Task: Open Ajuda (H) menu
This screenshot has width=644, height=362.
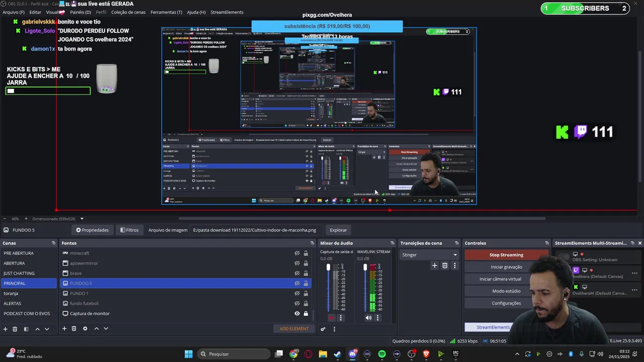Action: click(x=196, y=12)
